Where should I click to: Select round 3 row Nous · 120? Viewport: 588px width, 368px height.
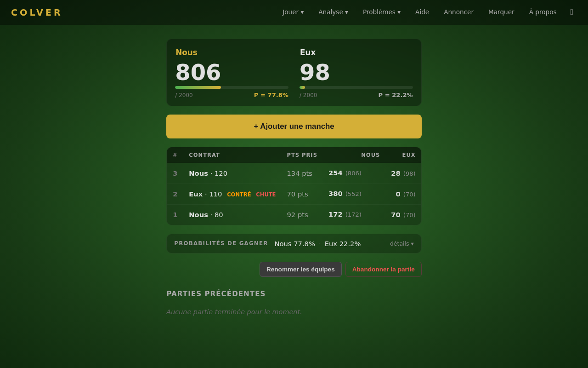coord(294,173)
